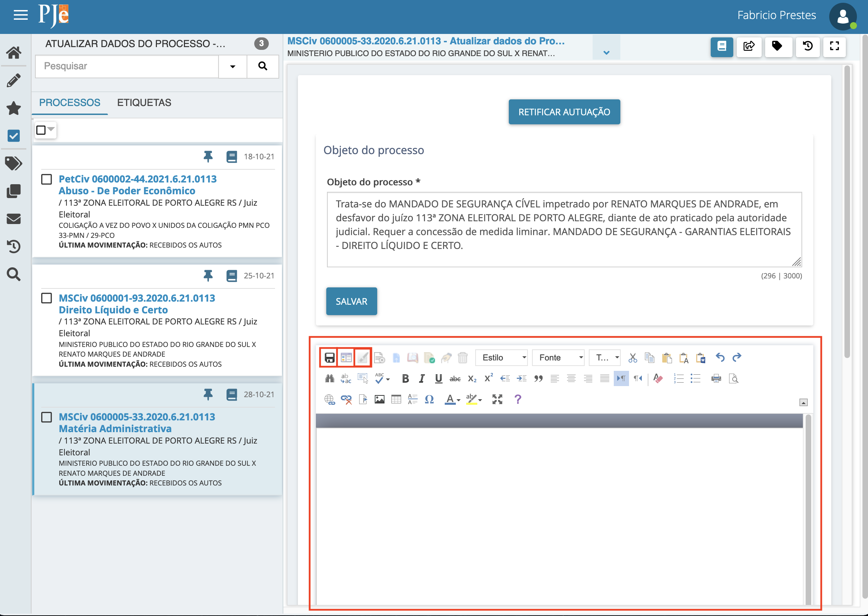Viewport: 868px width, 616px height.
Task: Insert a special character with the Omega icon
Action: point(429,400)
